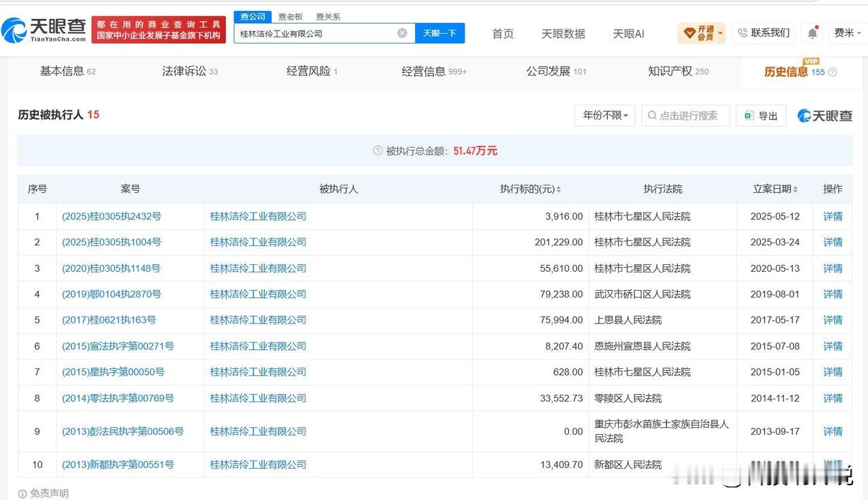Click the help icon beside 历史信息 155
This screenshot has height=500, width=868.
[x=833, y=72]
